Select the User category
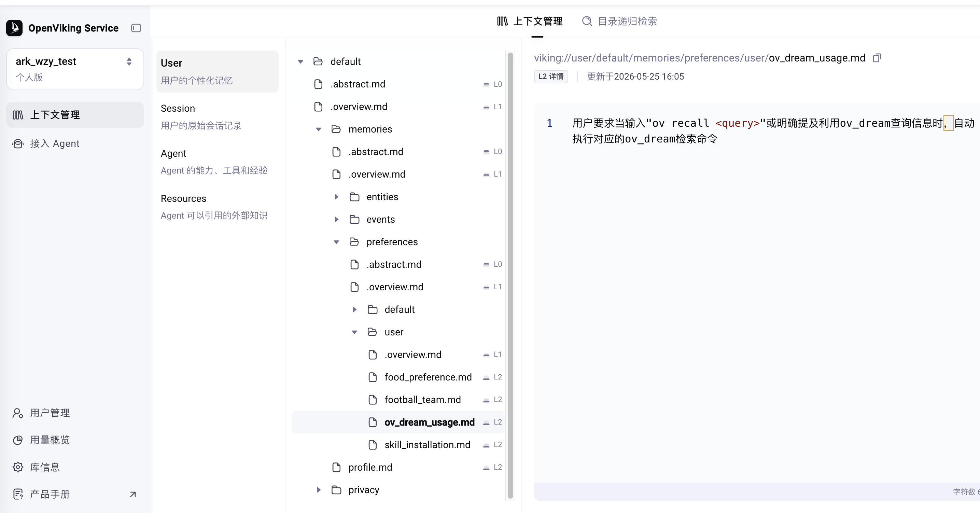Image resolution: width=980 pixels, height=513 pixels. (x=217, y=71)
